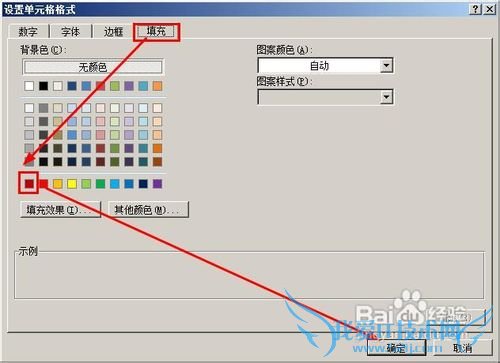
Task: Click the 无颜色 button
Action: (x=93, y=67)
